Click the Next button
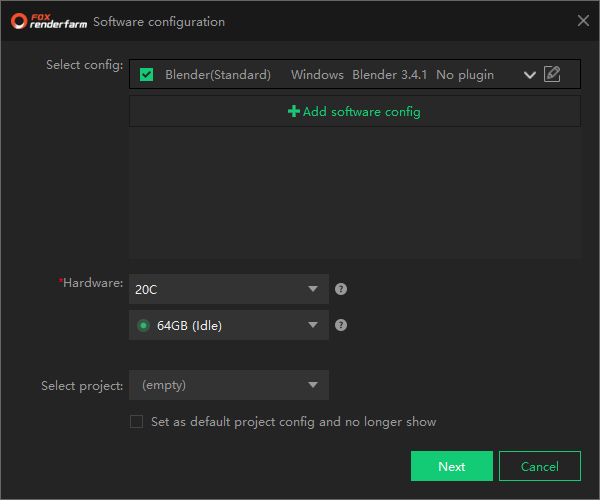The height and width of the screenshot is (500, 600). (x=452, y=466)
